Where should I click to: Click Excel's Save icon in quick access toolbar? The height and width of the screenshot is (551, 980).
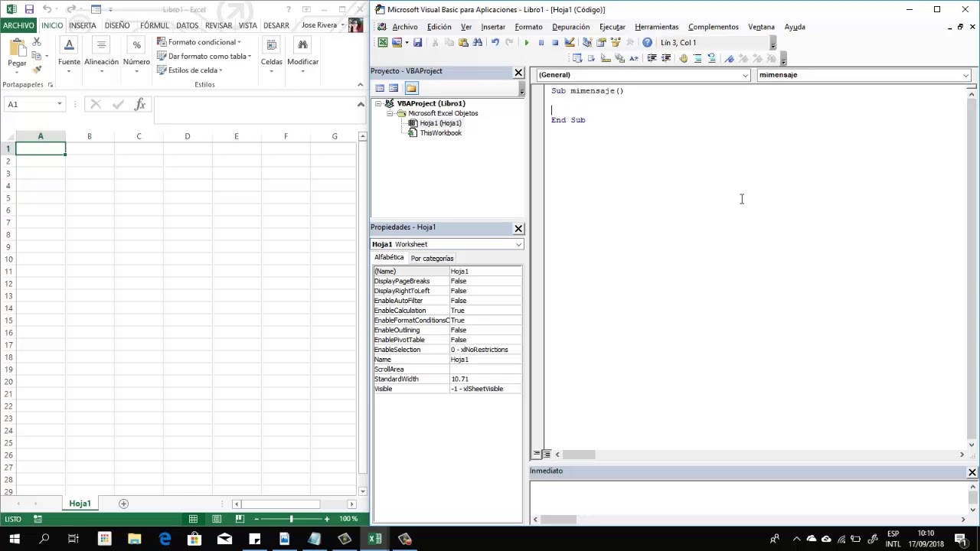29,9
